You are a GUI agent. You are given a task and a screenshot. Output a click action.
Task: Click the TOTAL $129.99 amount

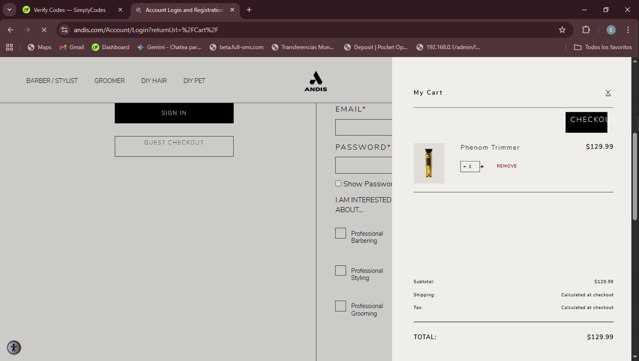click(x=600, y=337)
